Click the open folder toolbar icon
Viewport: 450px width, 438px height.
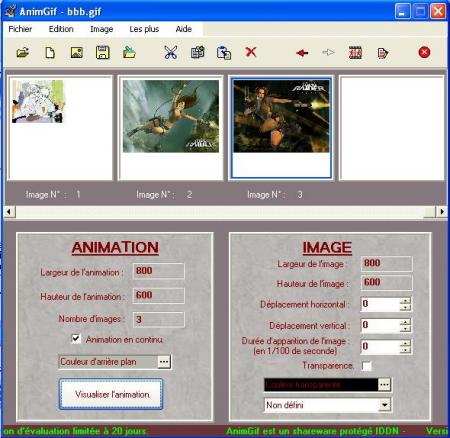(x=23, y=52)
